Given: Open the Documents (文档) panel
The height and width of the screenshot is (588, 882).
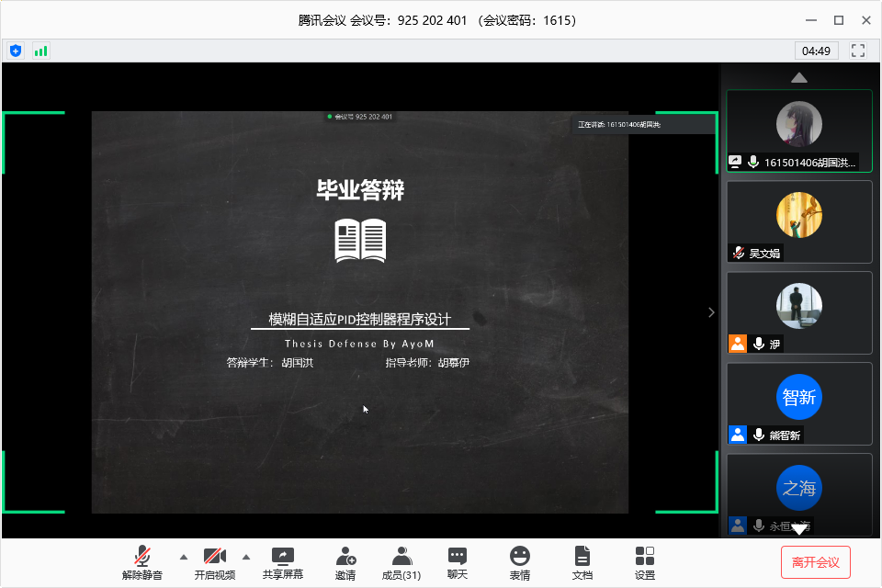Looking at the screenshot, I should click(x=582, y=562).
